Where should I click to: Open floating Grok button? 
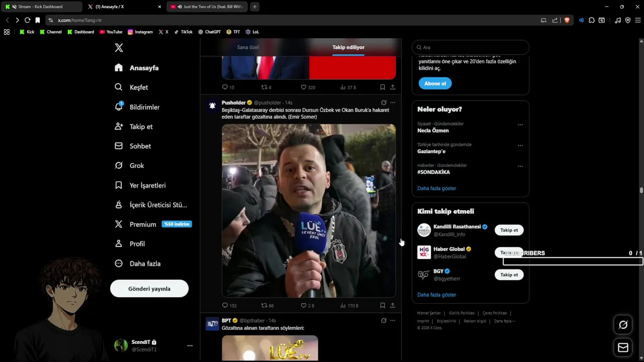623,325
